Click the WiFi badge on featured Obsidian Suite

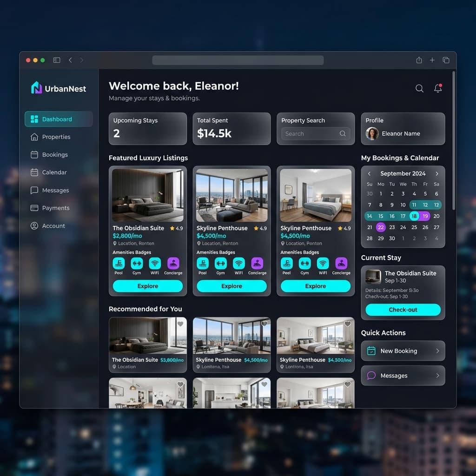pyautogui.click(x=155, y=263)
